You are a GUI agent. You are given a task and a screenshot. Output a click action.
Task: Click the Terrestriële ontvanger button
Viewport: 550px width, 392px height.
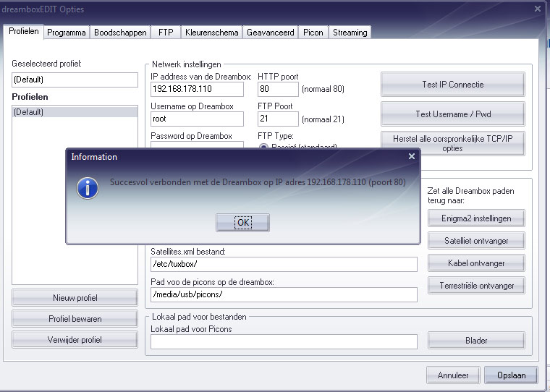point(476,286)
